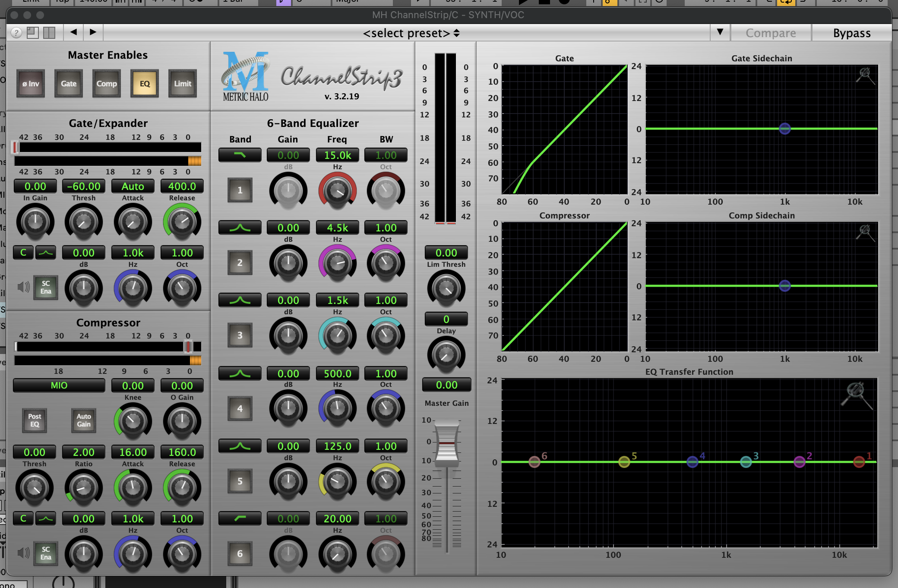The width and height of the screenshot is (898, 588).
Task: Click the single-pane window layout icon
Action: coord(33,33)
